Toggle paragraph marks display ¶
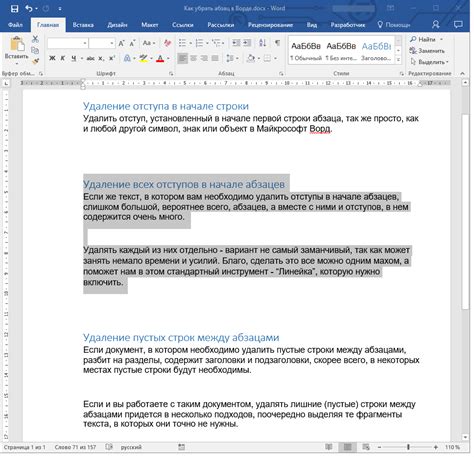Screen dimensions: 474x457 [277, 43]
